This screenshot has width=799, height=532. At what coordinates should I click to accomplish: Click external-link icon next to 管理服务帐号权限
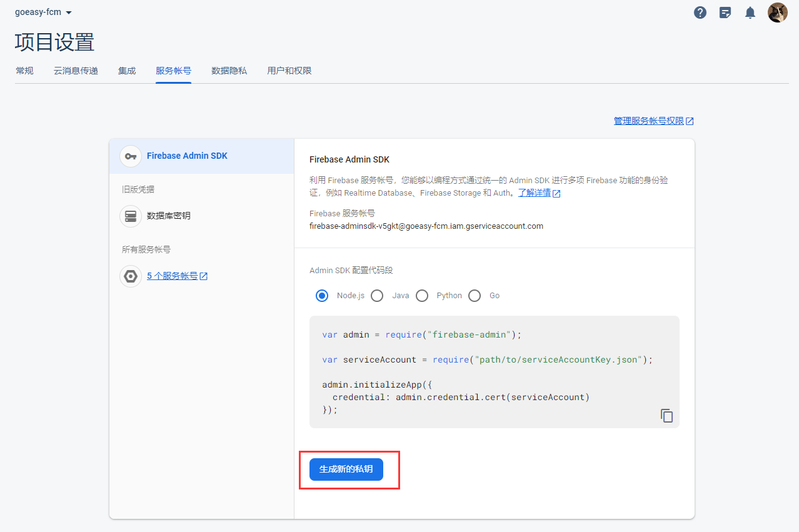click(690, 121)
